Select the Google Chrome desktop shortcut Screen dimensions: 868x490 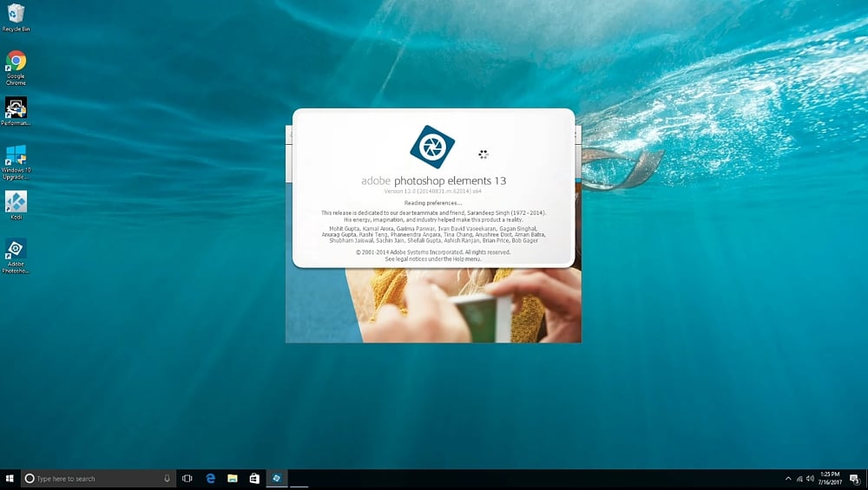coord(16,68)
